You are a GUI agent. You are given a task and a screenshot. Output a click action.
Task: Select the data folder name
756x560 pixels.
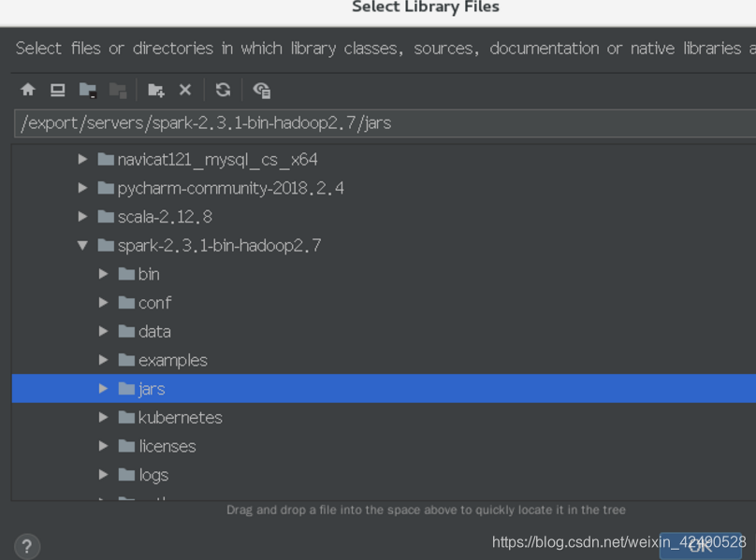154,332
